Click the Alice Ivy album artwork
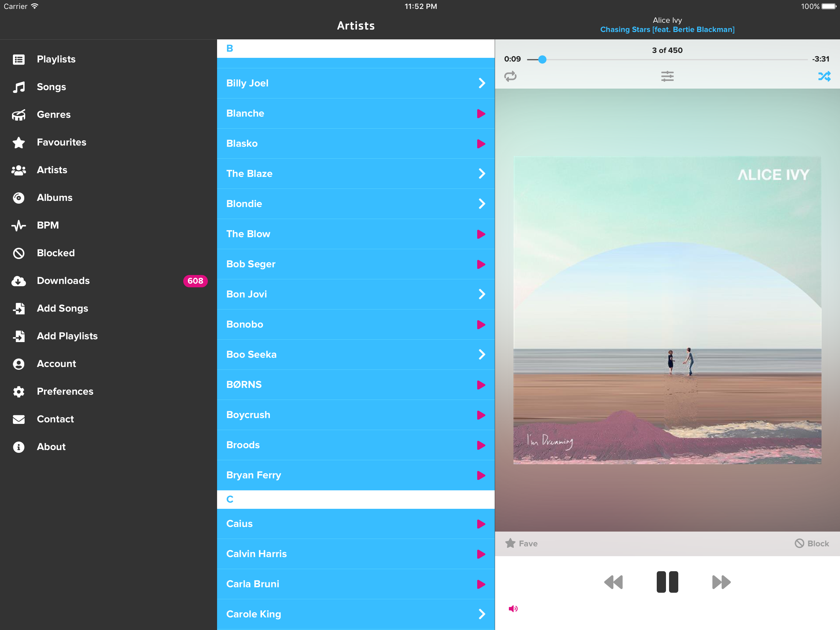This screenshot has width=840, height=630. 667,310
